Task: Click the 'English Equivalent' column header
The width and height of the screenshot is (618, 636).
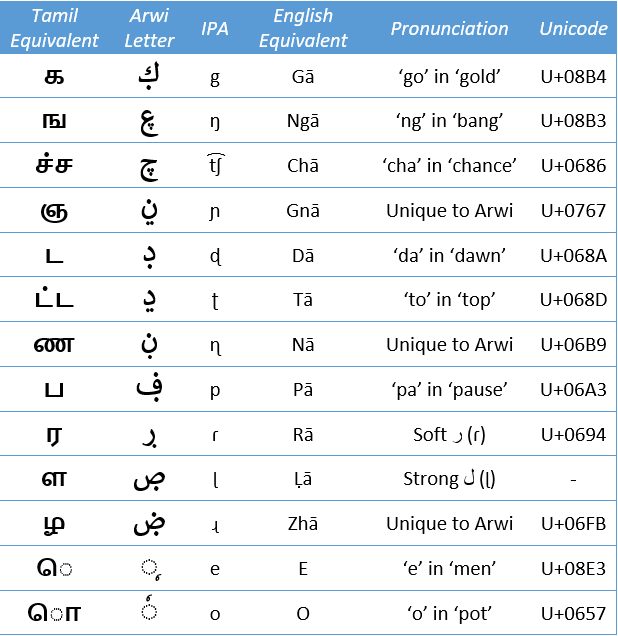Action: pyautogui.click(x=302, y=29)
